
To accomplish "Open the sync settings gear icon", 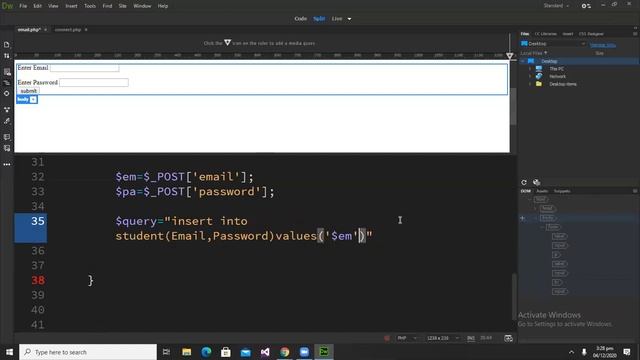I will click(586, 6).
